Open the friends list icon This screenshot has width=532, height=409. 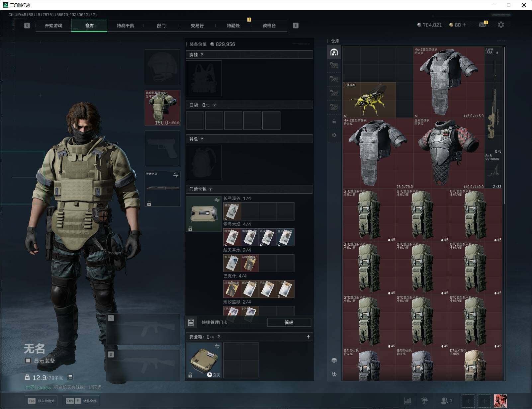(x=446, y=401)
